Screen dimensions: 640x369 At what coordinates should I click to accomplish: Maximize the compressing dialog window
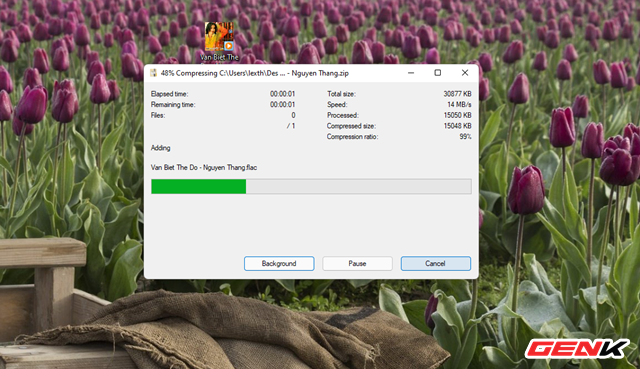tap(438, 73)
